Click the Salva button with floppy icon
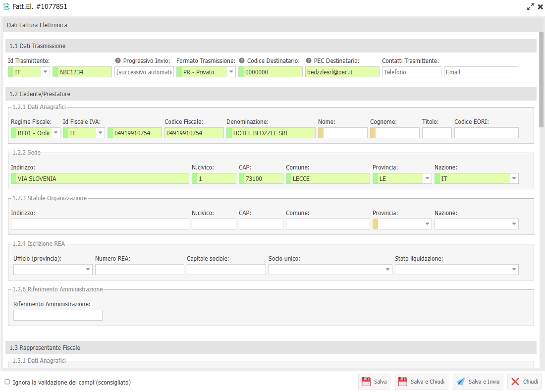The height and width of the screenshot is (392, 545). tap(374, 382)
